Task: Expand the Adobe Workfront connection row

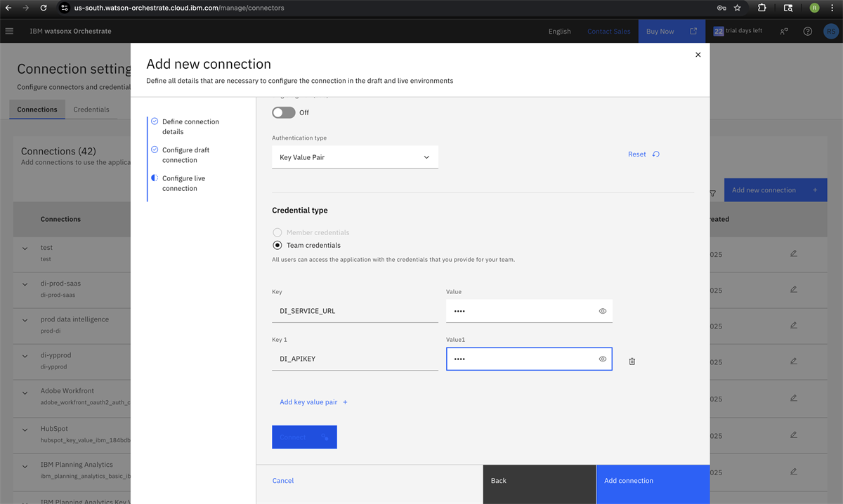Action: point(25,392)
